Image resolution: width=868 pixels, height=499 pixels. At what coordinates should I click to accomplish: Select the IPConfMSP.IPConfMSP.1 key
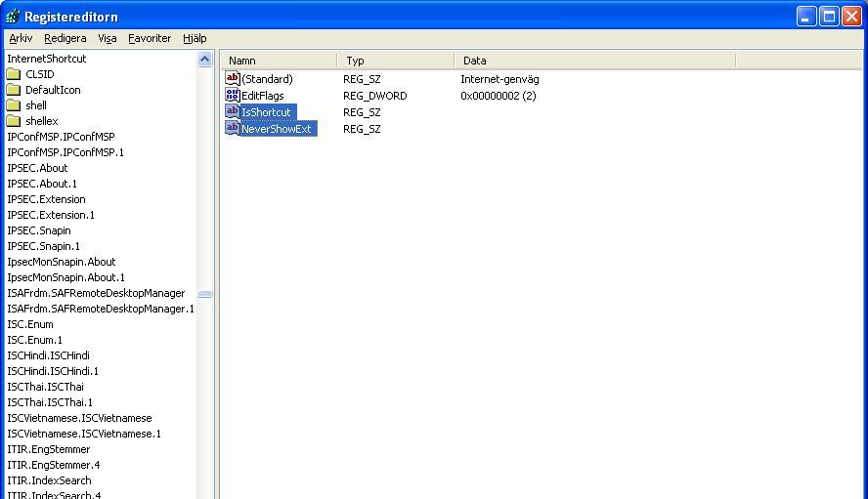coord(65,152)
